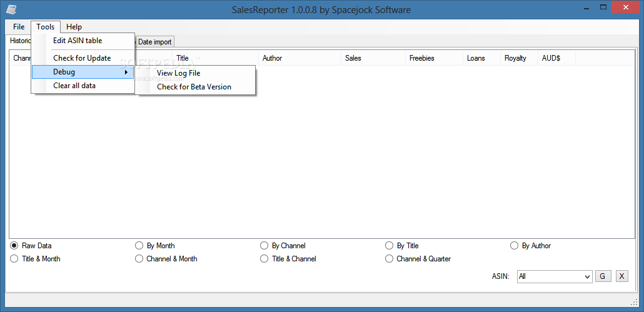Click the window resize grip in the status bar
644x312 pixels.
(x=633, y=302)
